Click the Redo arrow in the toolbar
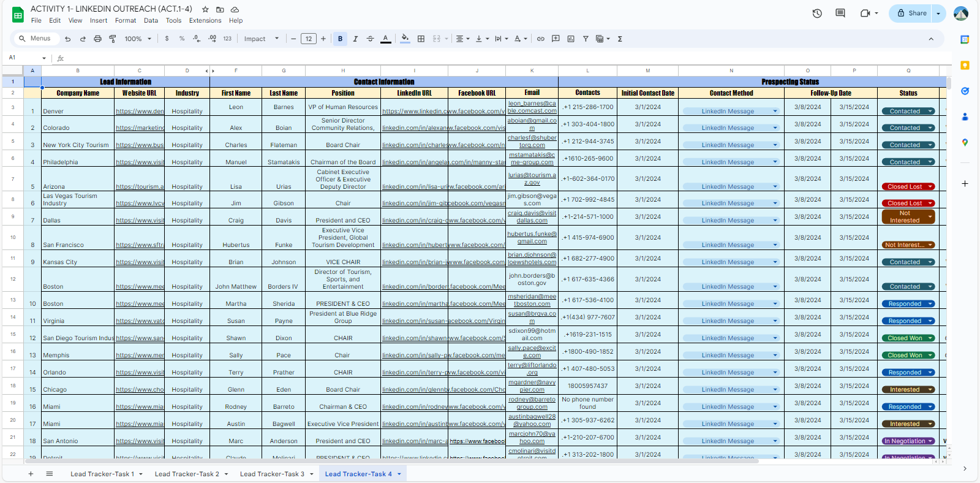This screenshot has height=483, width=980. pyautogui.click(x=83, y=39)
